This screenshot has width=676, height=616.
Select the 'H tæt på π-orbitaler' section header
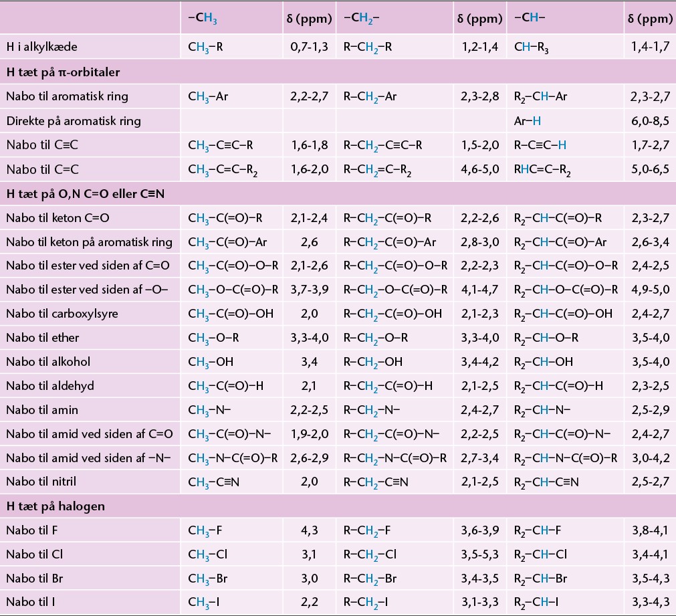[x=63, y=72]
